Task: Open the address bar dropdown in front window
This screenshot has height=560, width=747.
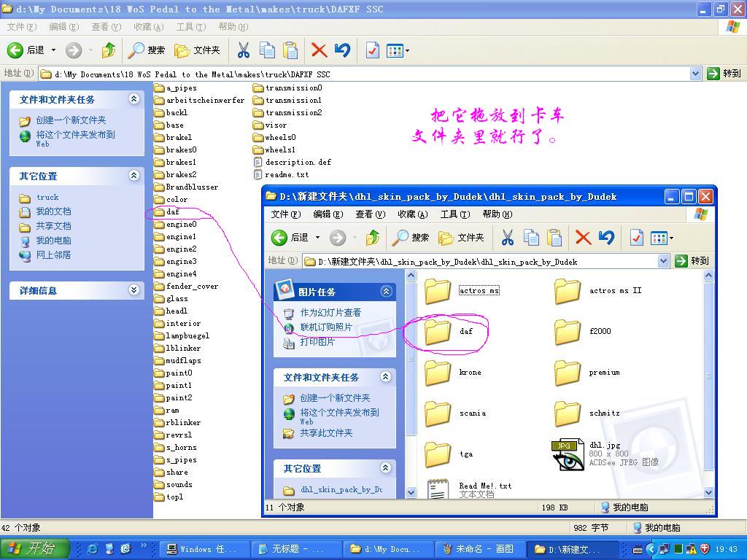Action: 663,260
